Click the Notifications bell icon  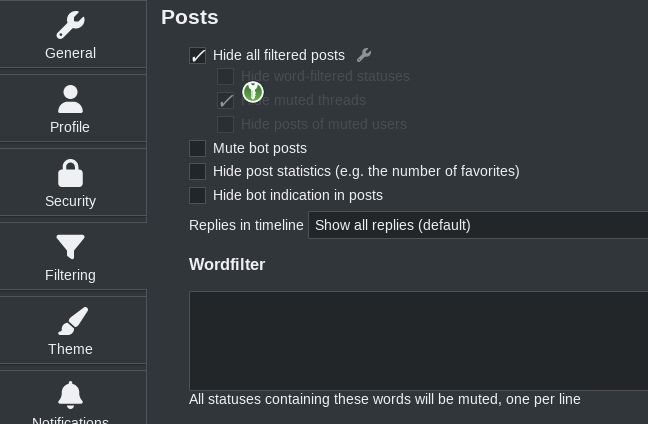[x=70, y=395]
